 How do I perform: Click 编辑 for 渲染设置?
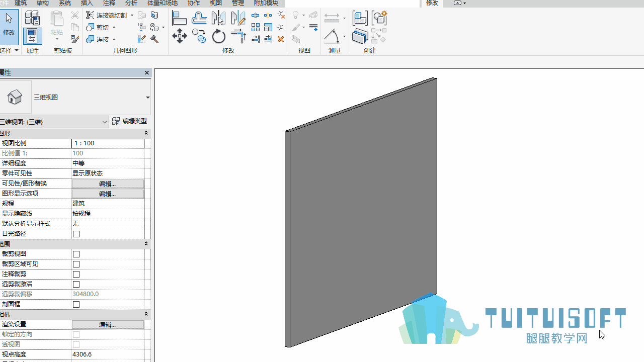click(108, 324)
